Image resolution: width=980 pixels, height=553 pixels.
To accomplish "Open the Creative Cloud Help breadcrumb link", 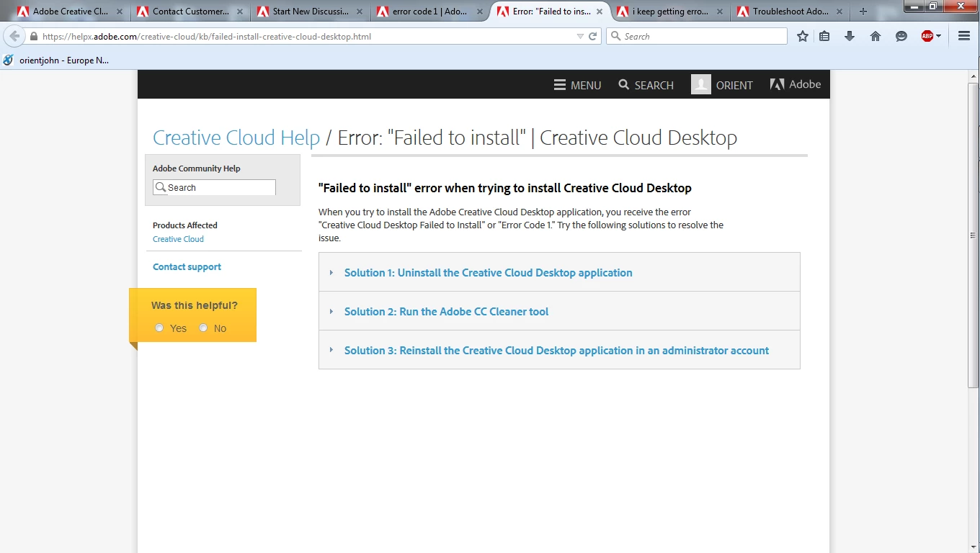I will (x=236, y=138).
